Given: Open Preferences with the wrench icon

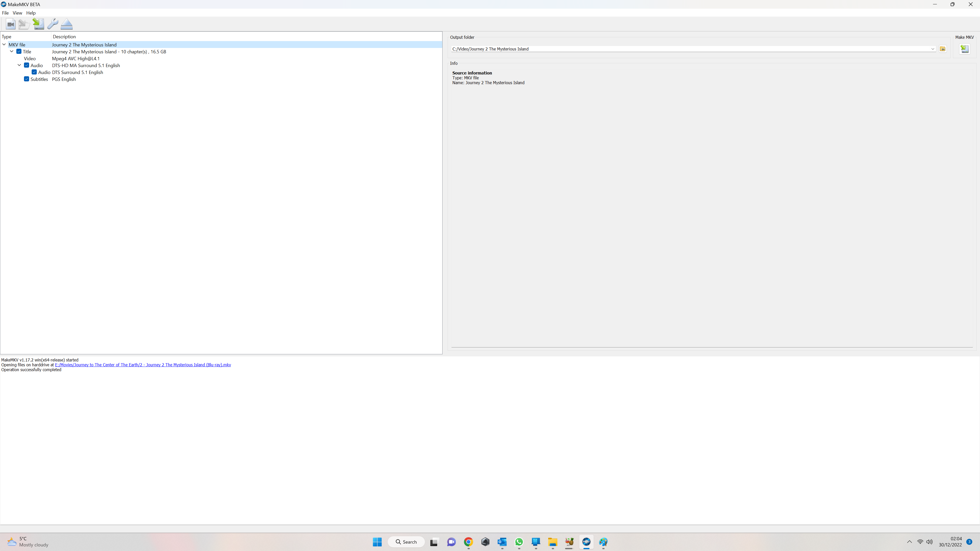Looking at the screenshot, I should click(x=53, y=24).
